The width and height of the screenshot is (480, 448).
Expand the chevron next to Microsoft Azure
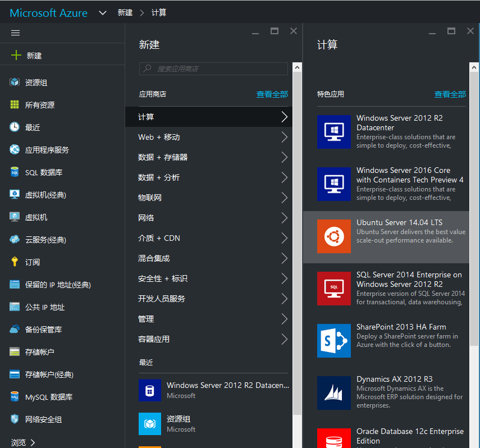click(102, 12)
